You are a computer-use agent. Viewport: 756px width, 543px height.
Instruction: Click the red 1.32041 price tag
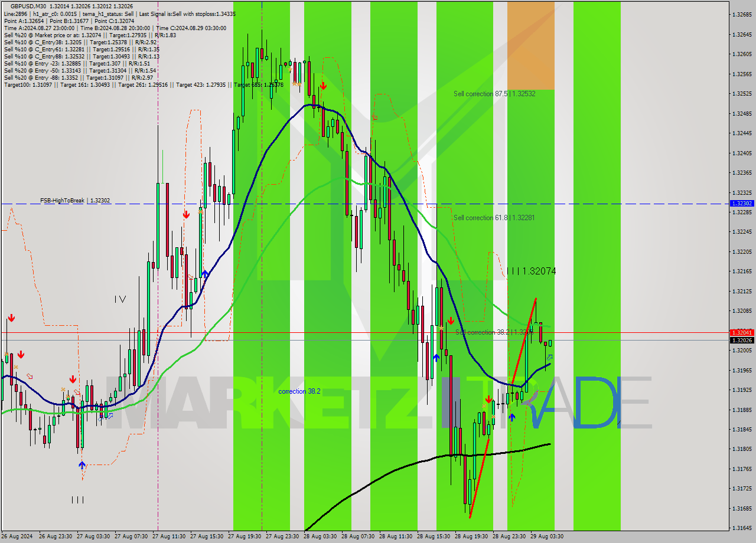click(x=742, y=332)
